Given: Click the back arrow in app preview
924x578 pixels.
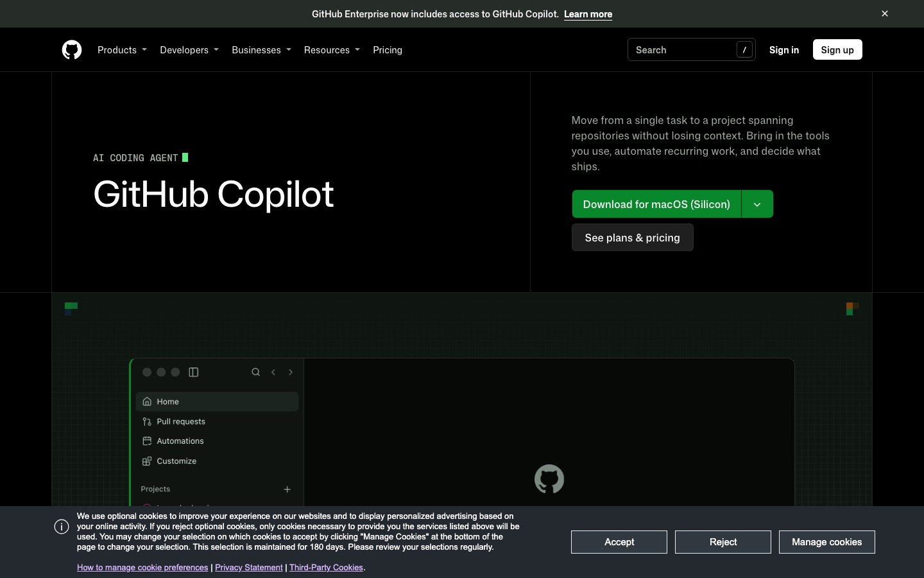Looking at the screenshot, I should [273, 372].
